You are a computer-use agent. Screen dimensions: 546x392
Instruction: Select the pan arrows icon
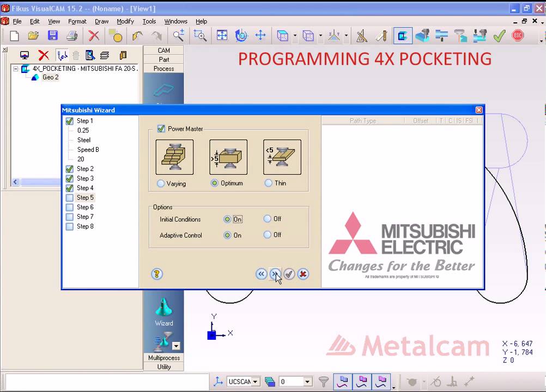260,35
